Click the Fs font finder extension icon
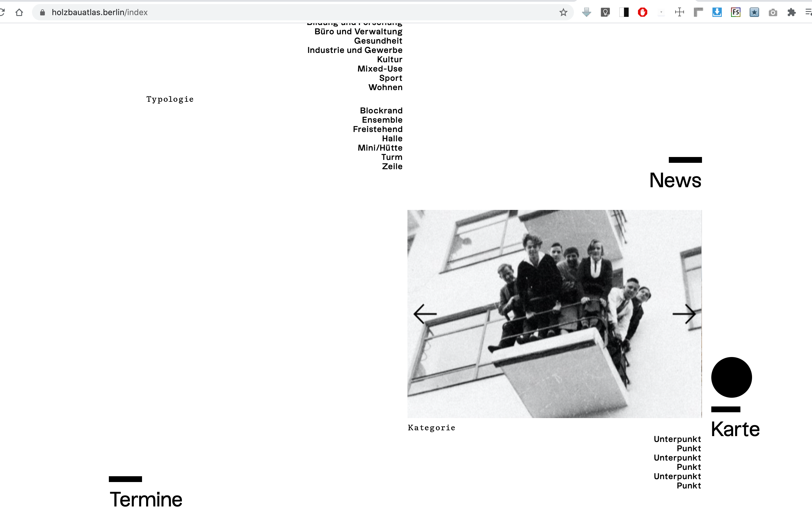Viewport: 812px width, 521px height. point(735,13)
